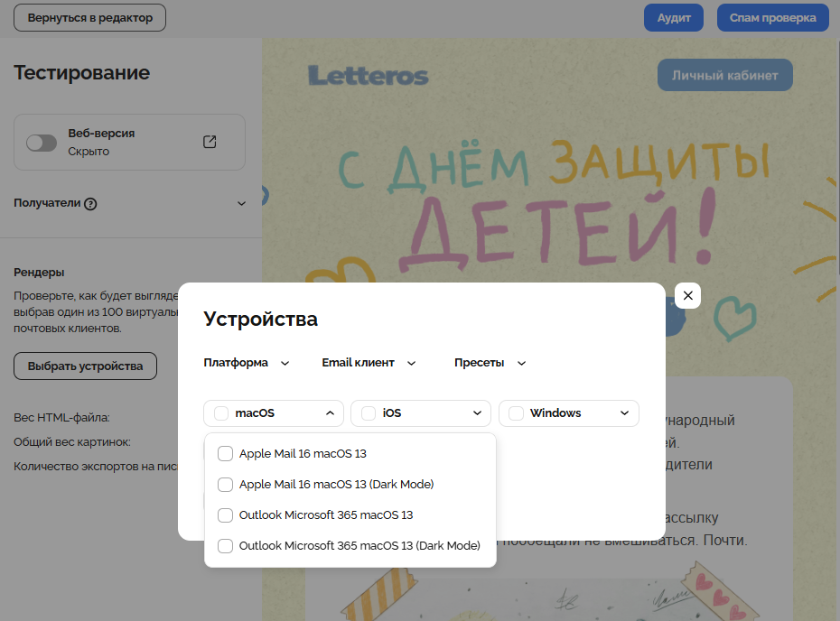Select all iOS devices checkbox
The width and height of the screenshot is (840, 621).
[369, 413]
